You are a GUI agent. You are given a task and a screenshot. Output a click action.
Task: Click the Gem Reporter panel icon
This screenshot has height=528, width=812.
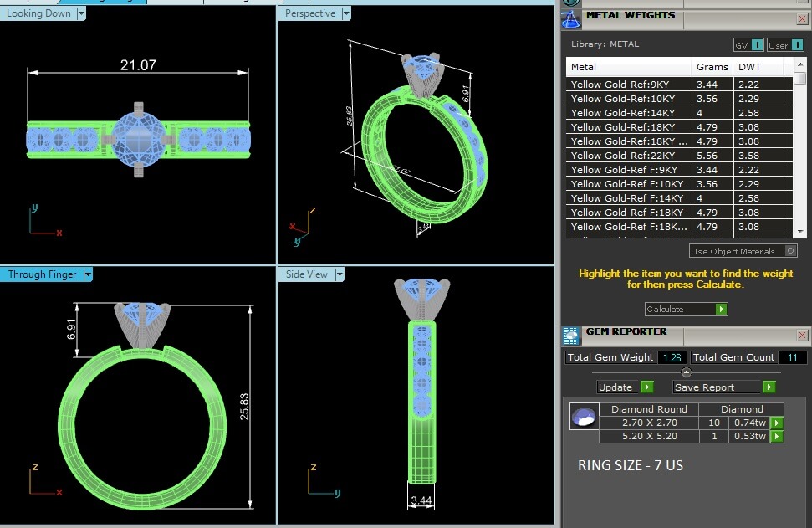point(571,336)
